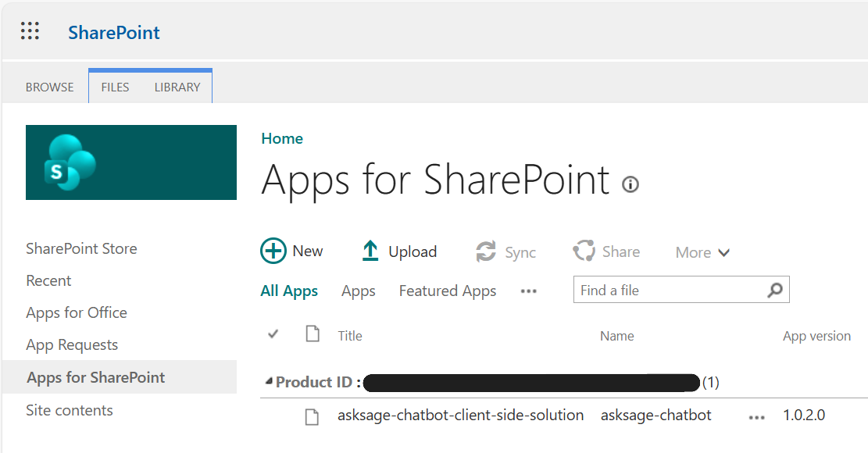Open ellipsis menu next to Featured Apps
The width and height of the screenshot is (868, 453).
click(528, 291)
